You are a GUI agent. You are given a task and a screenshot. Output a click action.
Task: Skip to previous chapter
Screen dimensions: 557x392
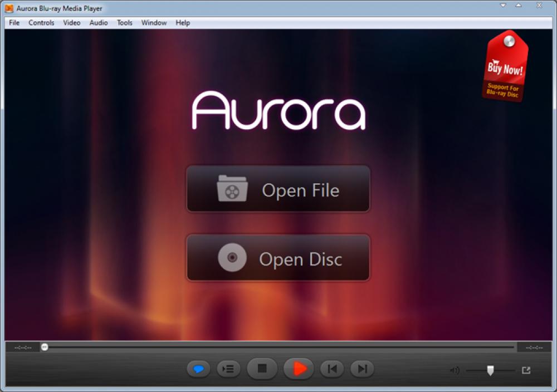click(333, 369)
